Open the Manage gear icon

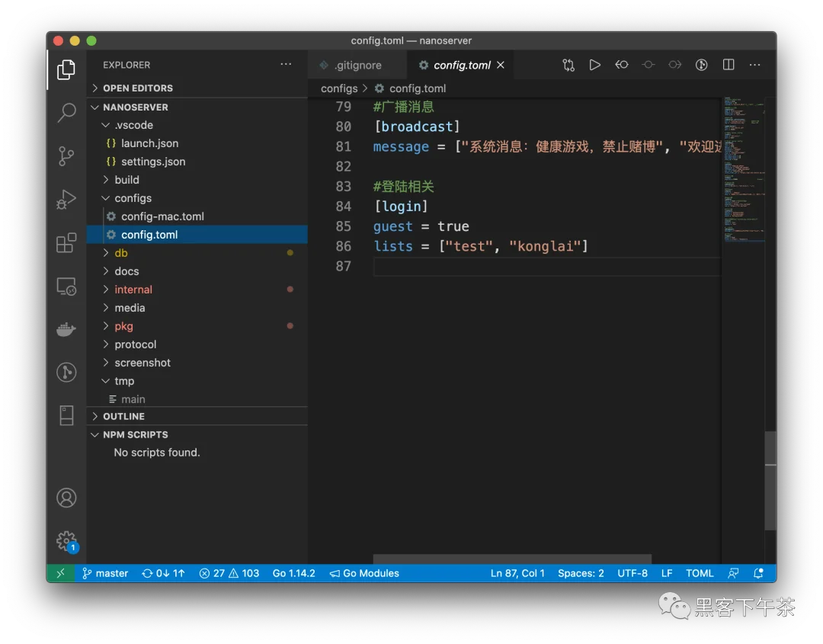(x=66, y=541)
